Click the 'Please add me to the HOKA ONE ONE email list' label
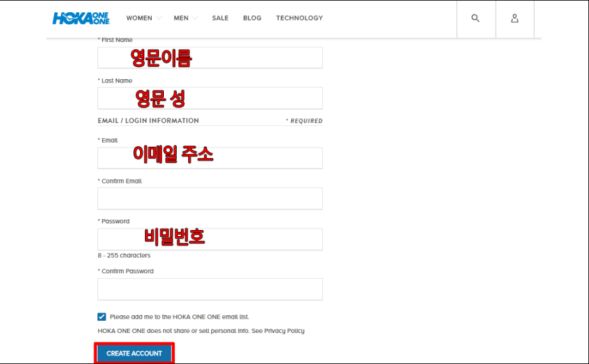Image resolution: width=589 pixels, height=364 pixels. pyautogui.click(x=179, y=317)
